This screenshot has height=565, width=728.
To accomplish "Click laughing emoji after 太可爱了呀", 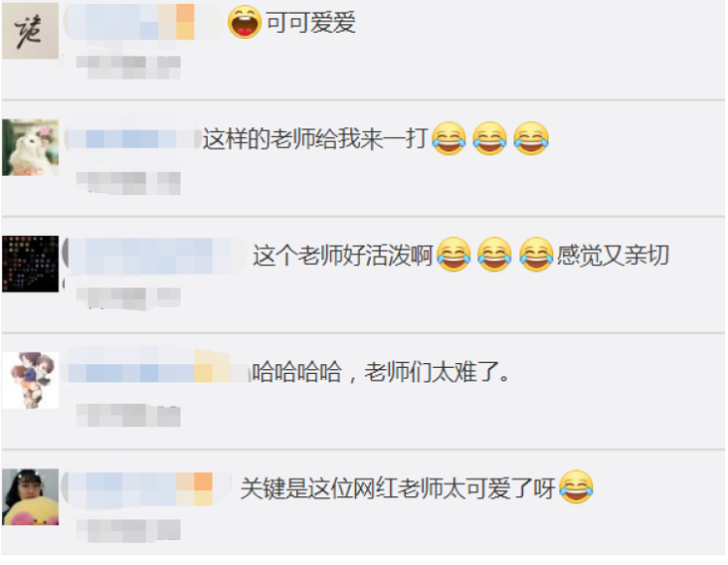I will 577,486.
